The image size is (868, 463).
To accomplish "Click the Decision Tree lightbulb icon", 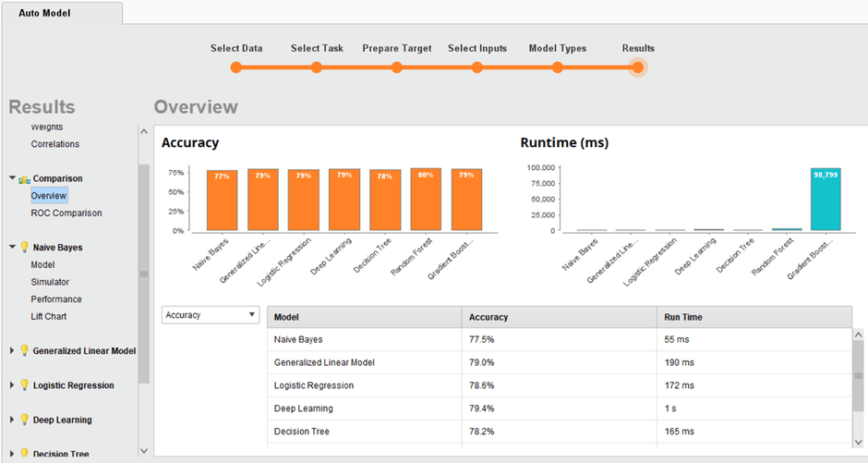I will (x=25, y=454).
